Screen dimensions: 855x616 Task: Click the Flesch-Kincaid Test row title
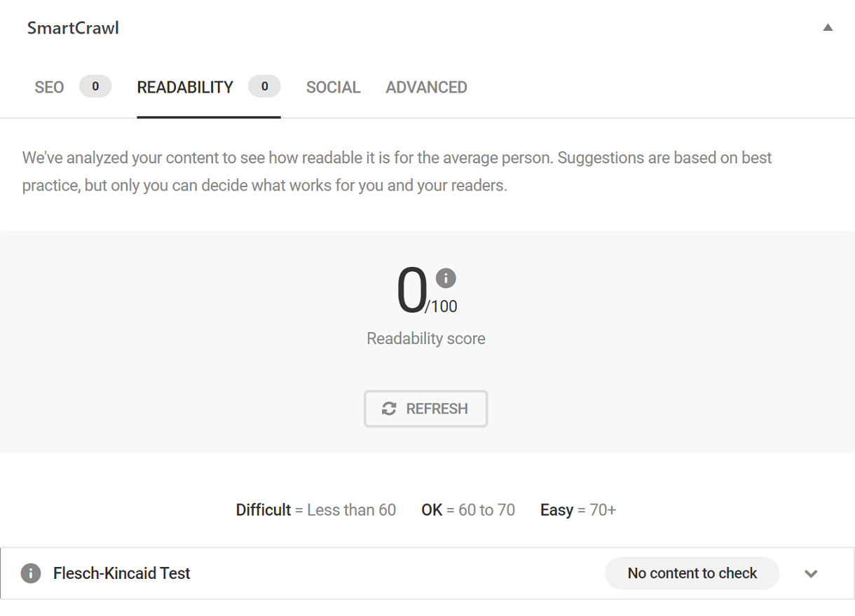point(122,573)
